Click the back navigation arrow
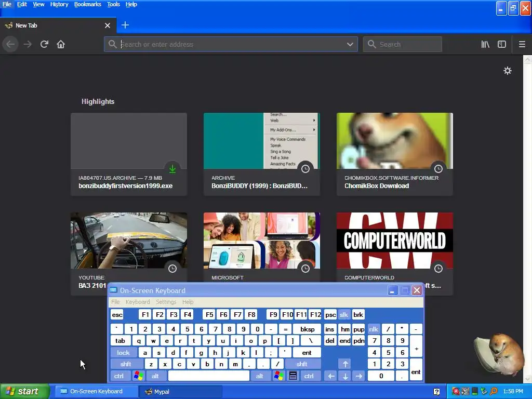 [10, 44]
